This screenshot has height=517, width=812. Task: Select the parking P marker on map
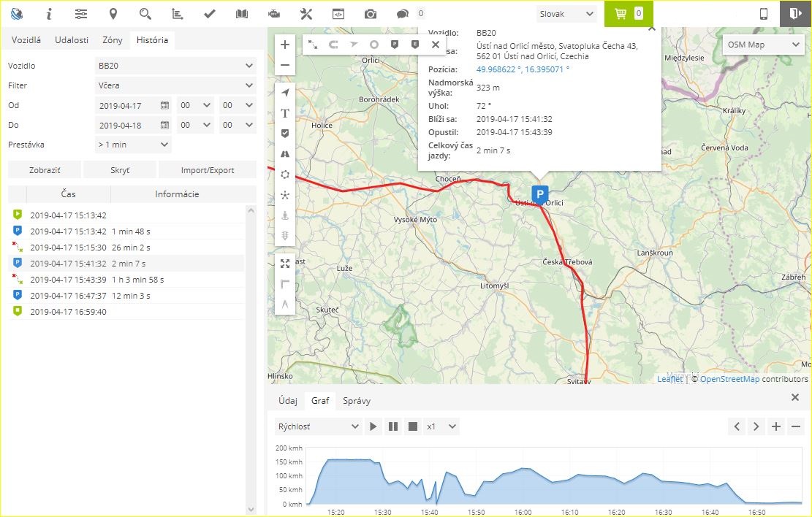click(539, 194)
